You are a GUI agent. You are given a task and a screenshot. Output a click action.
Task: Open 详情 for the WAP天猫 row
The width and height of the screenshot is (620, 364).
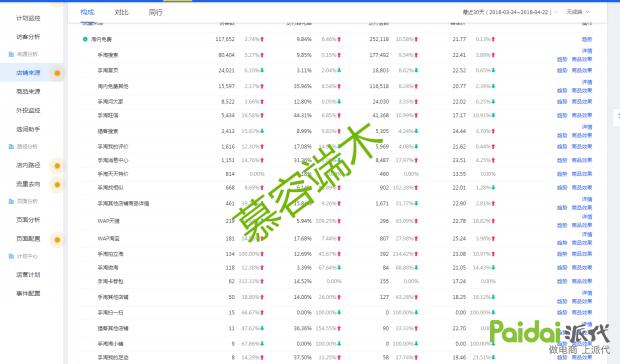pyautogui.click(x=587, y=217)
